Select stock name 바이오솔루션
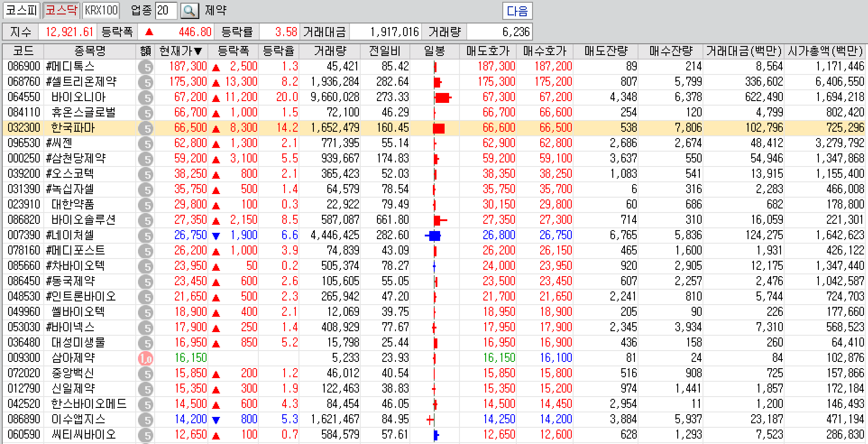Screen dimensions: 868x444 click(84, 220)
